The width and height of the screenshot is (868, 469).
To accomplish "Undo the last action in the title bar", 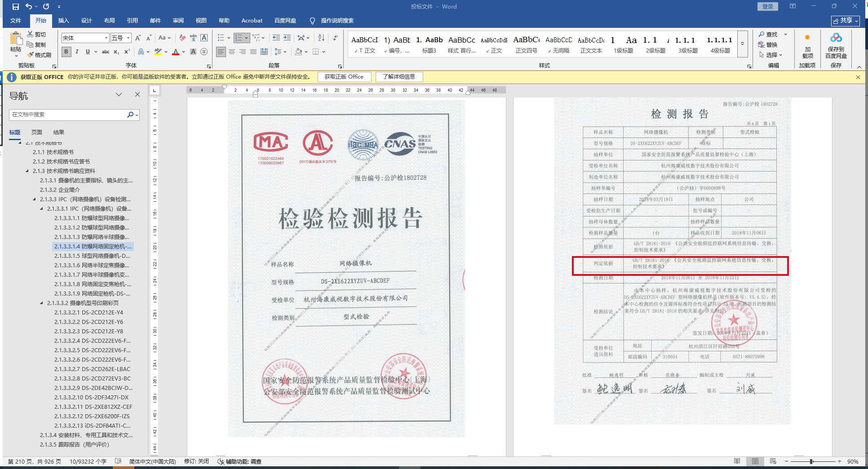I will point(29,7).
